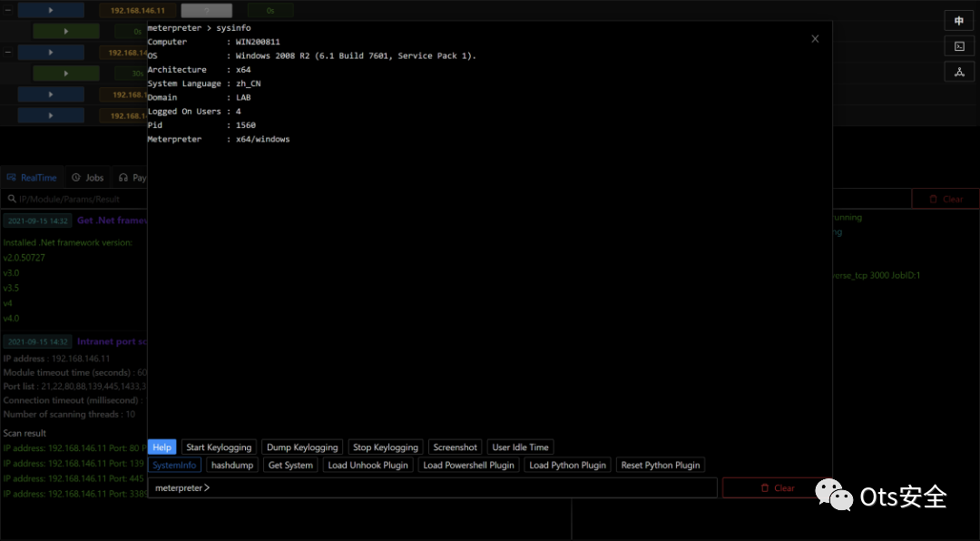Click the search magnifier icon
The image size is (980, 541).
click(x=11, y=199)
